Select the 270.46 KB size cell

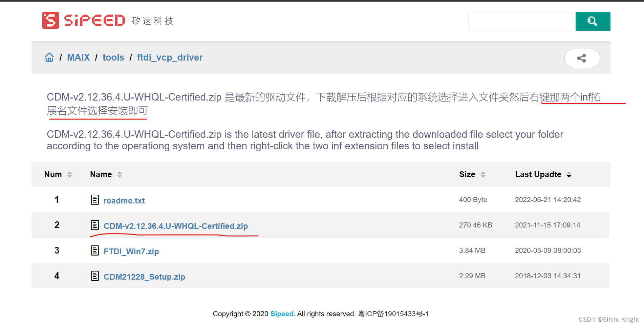[x=475, y=225]
